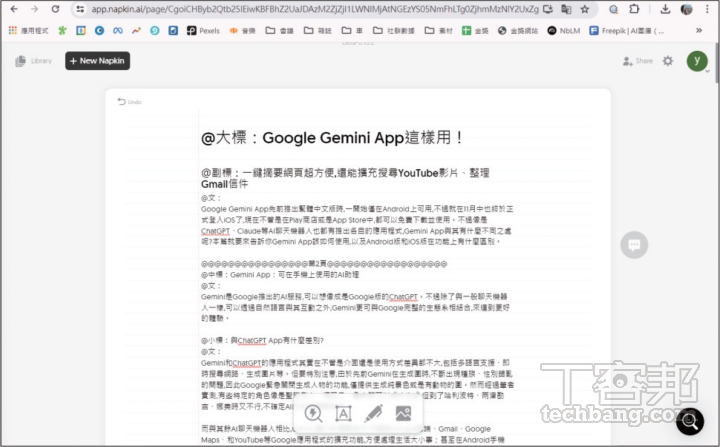Click the @大標 Google Gemini App title
Image resolution: width=720 pixels, height=447 pixels.
pyautogui.click(x=332, y=137)
